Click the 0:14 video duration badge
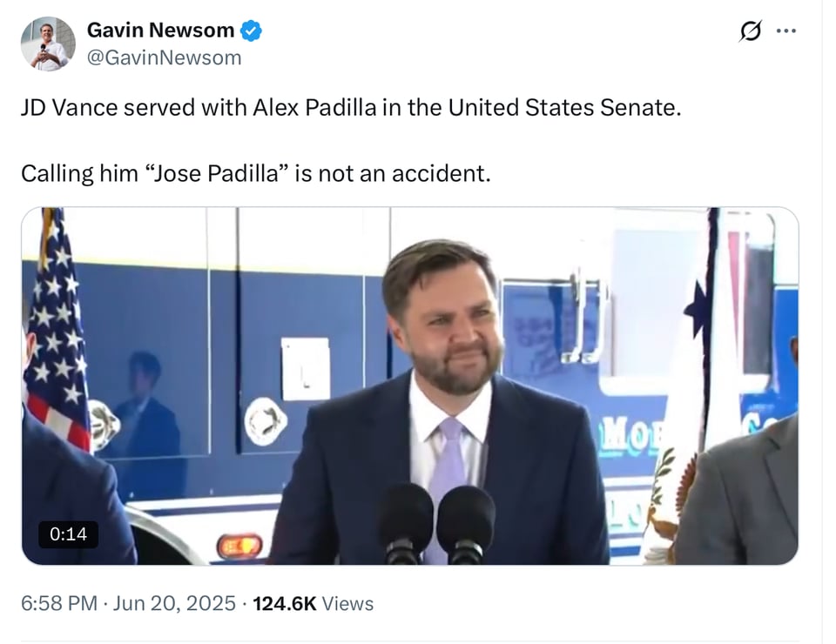The width and height of the screenshot is (836, 644). pos(67,534)
